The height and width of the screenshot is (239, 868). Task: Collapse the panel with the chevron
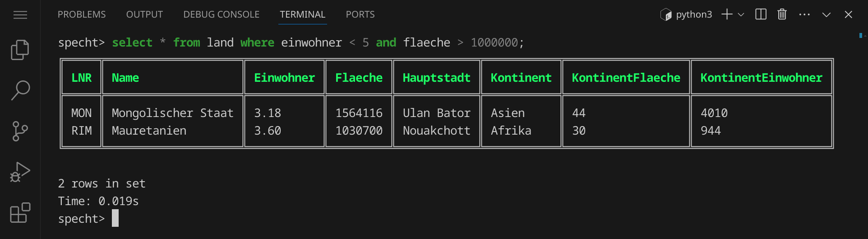point(826,14)
